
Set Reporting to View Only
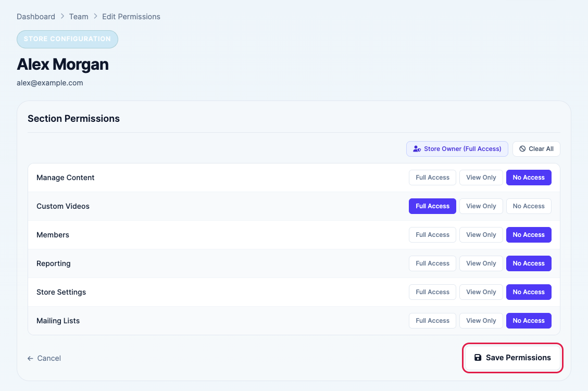point(481,263)
